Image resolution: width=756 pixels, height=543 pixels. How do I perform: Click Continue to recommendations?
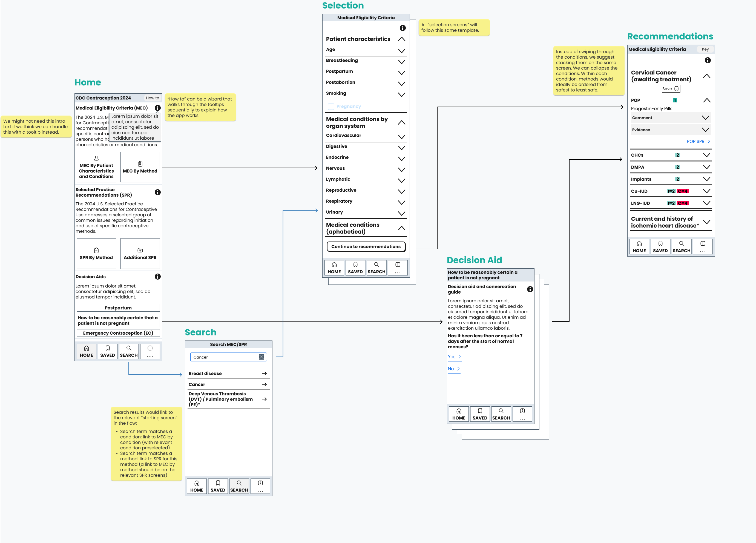click(x=366, y=246)
